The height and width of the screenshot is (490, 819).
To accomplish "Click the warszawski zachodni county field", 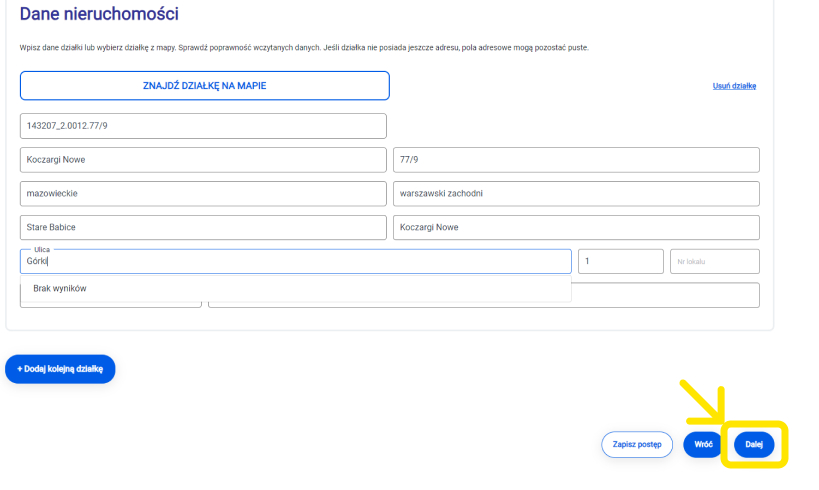I will coord(576,194).
